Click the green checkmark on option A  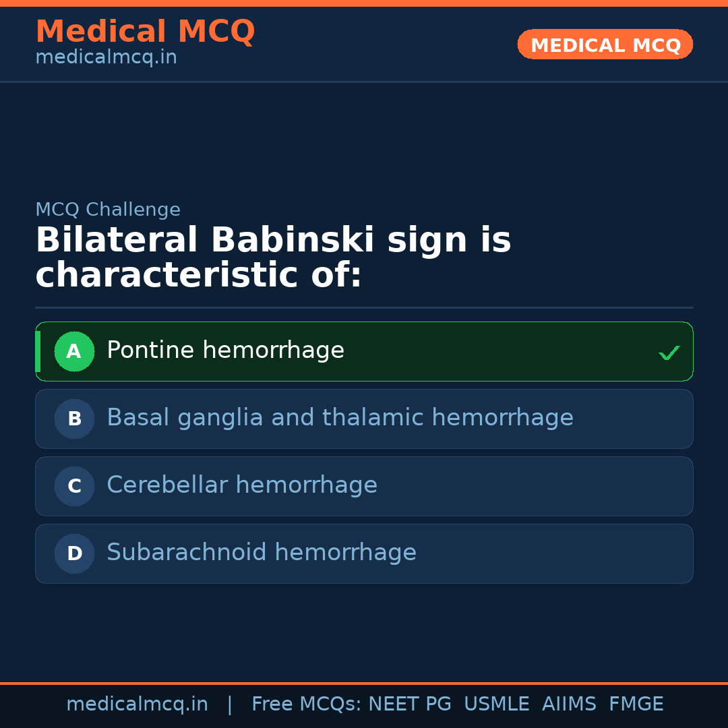[x=669, y=353]
